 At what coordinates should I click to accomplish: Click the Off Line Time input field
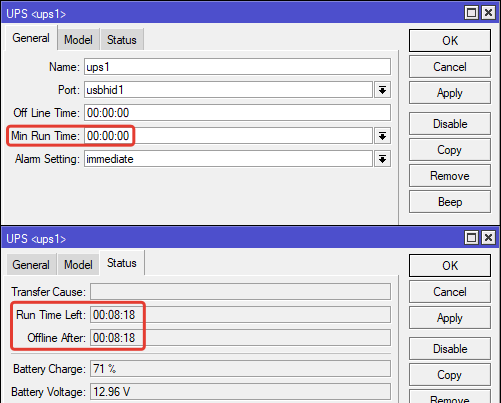tap(237, 113)
